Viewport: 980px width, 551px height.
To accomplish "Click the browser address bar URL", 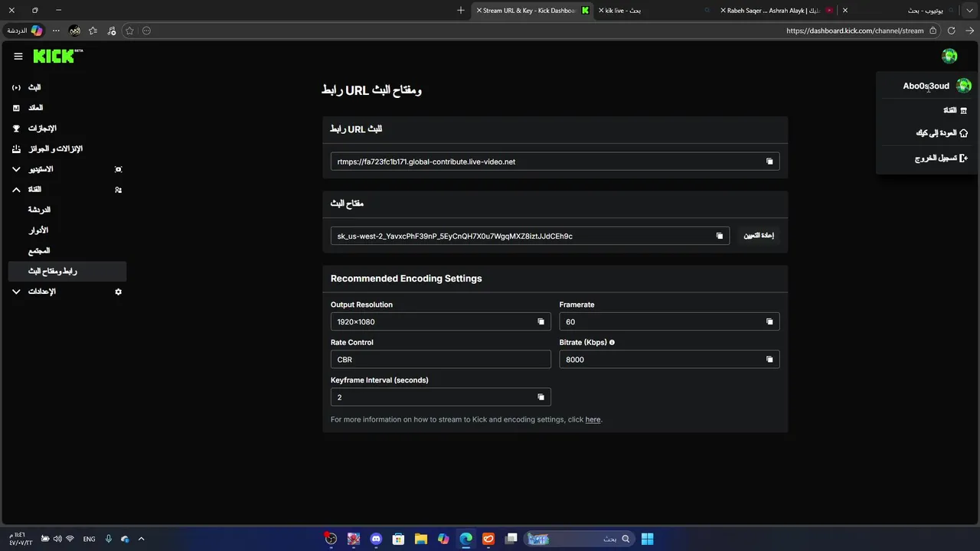I will 855,31.
